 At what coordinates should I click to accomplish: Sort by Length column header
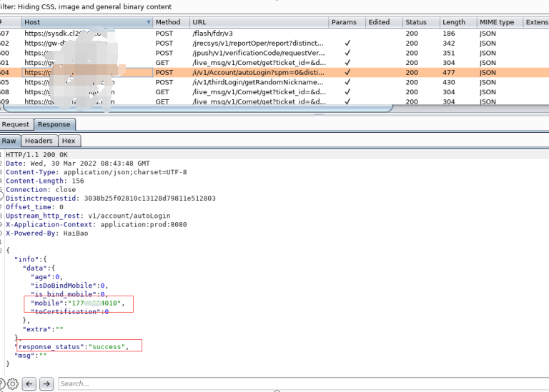coord(458,22)
